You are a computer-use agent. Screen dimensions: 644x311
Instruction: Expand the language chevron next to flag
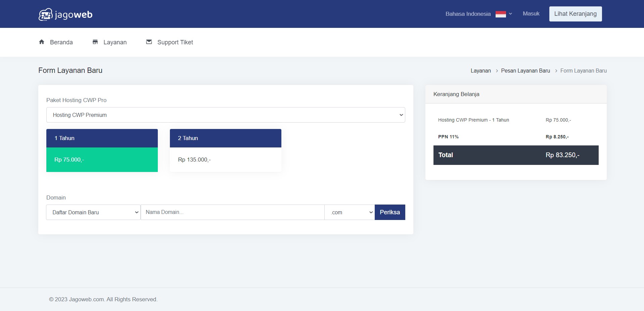coord(510,14)
